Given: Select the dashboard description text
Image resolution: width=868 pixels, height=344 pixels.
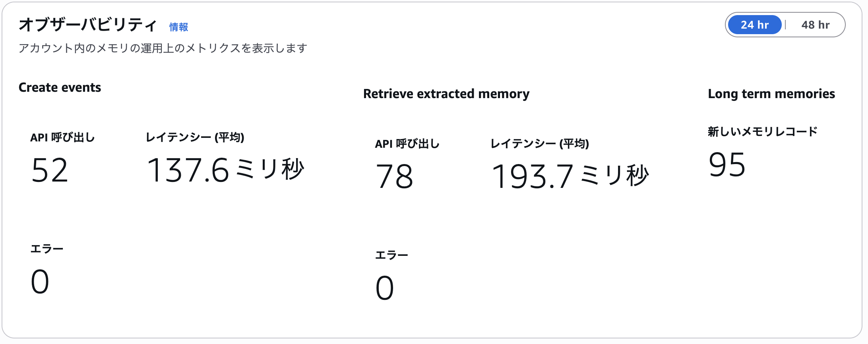Looking at the screenshot, I should [163, 48].
